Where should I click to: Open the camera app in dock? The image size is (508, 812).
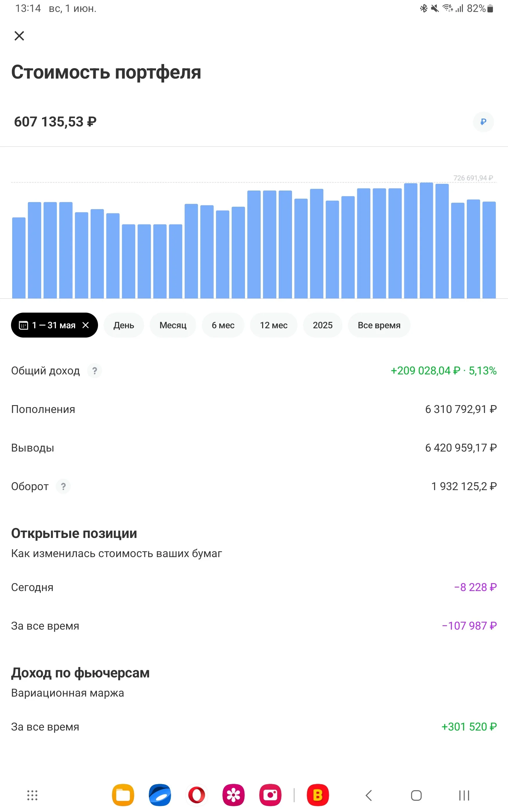(271, 795)
